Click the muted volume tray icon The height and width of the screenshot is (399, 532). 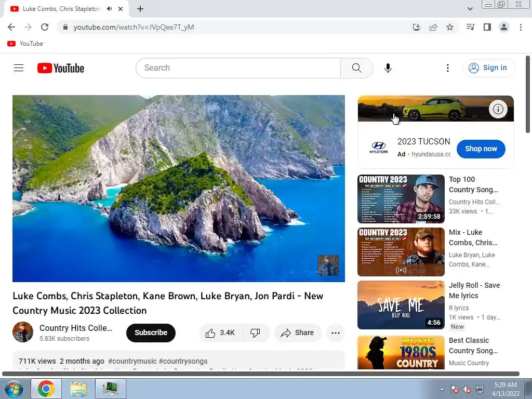(x=467, y=389)
